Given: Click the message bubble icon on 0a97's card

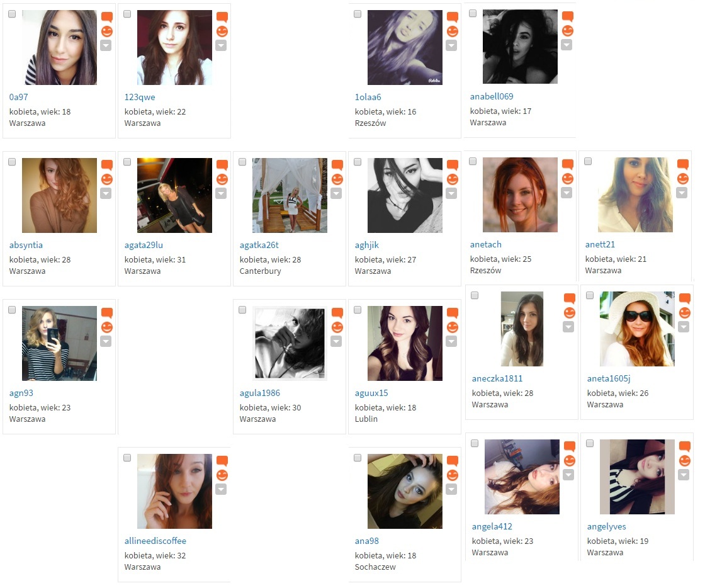Looking at the screenshot, I should coord(106,17).
